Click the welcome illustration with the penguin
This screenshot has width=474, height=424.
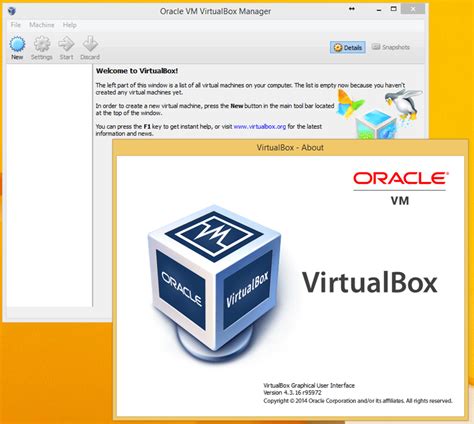[x=379, y=113]
